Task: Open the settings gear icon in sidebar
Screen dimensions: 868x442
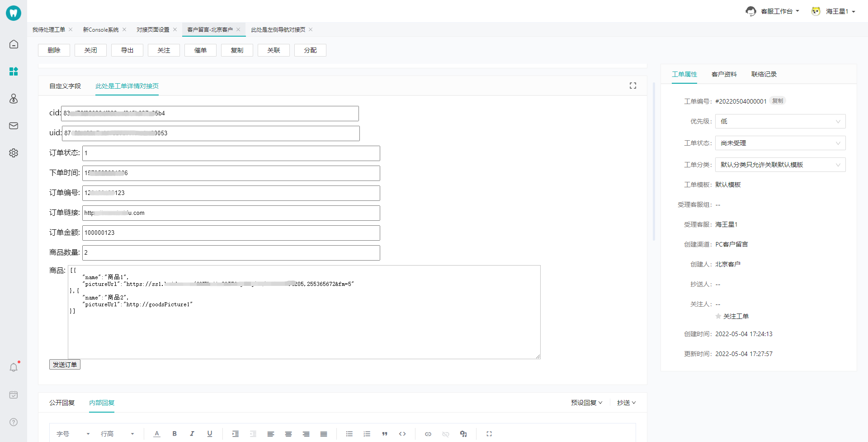Action: click(14, 153)
